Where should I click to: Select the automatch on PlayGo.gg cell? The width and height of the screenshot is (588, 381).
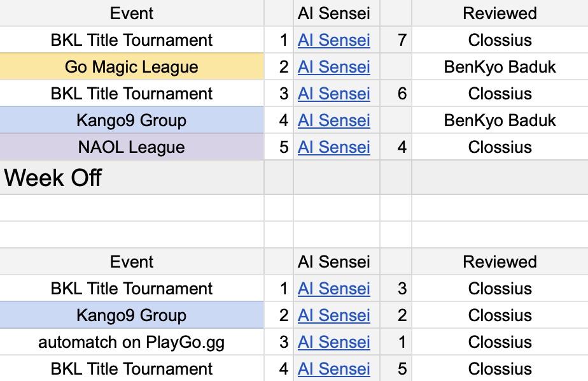pyautogui.click(x=131, y=342)
